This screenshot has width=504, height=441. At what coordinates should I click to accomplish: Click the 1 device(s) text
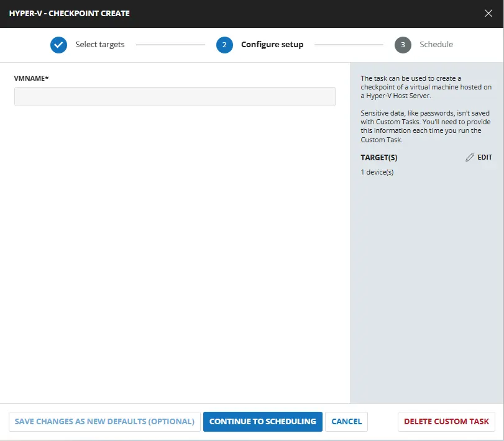[377, 172]
